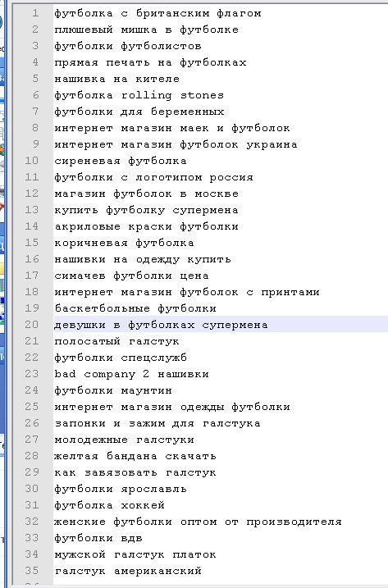Select the 'футболки ярославль' line
The width and height of the screenshot is (388, 588).
pos(121,489)
